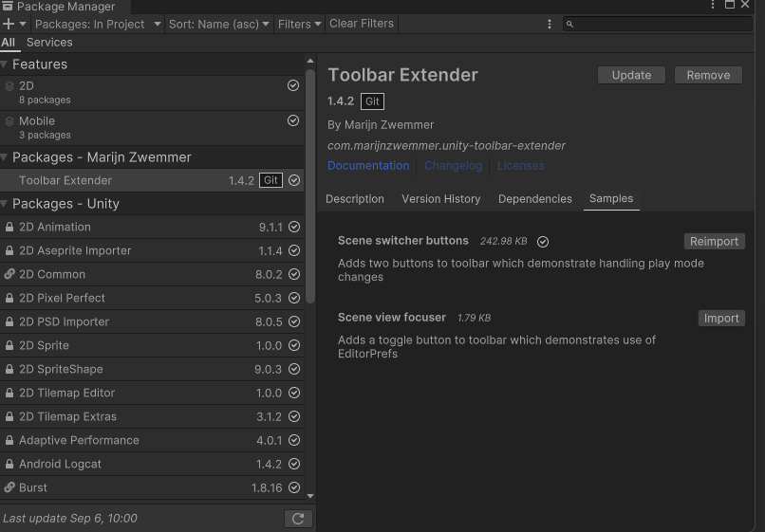The height and width of the screenshot is (532, 765).
Task: Click the installed checkmark on 2D feature
Action: [292, 86]
